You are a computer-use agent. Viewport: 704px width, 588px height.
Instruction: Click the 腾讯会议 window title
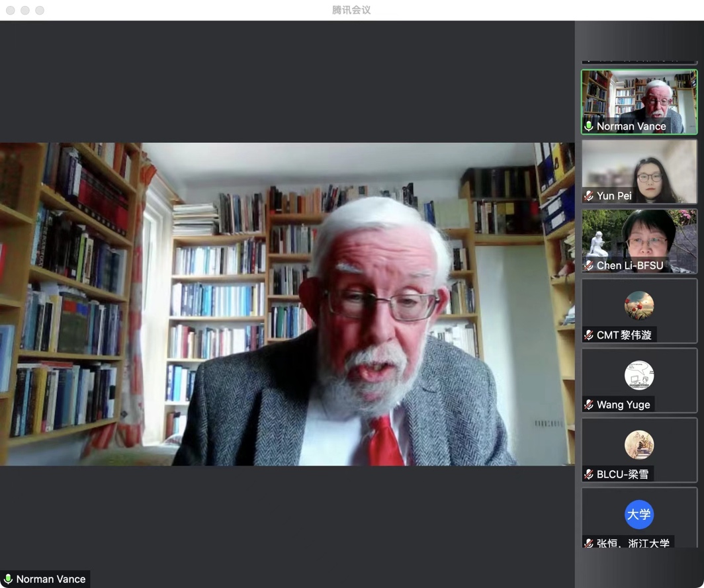pyautogui.click(x=351, y=10)
